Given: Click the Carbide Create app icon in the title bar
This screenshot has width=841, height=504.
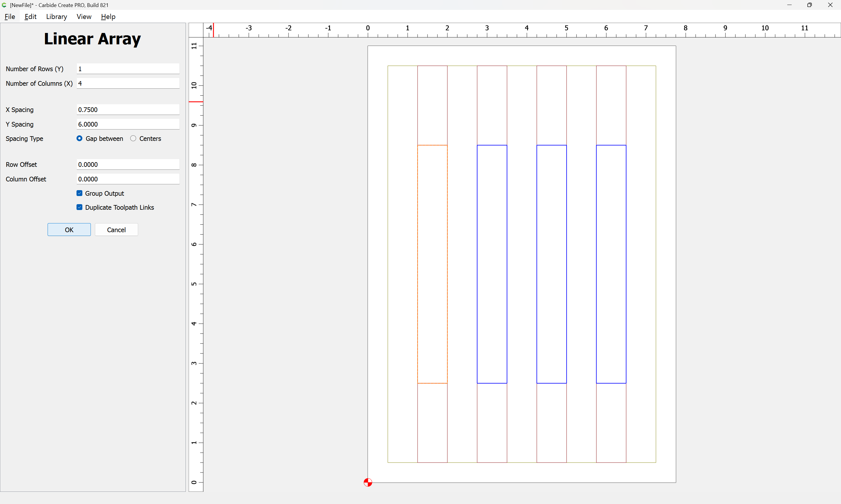Looking at the screenshot, I should (x=4, y=5).
